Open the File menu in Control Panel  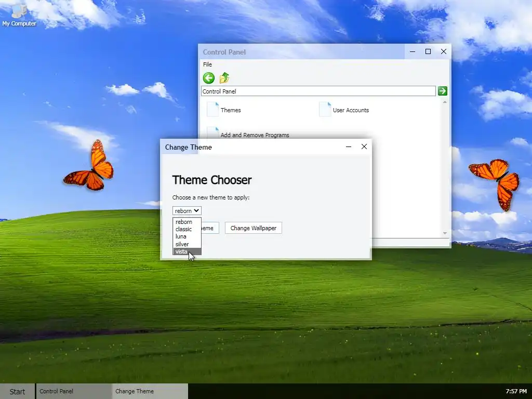[x=207, y=64]
